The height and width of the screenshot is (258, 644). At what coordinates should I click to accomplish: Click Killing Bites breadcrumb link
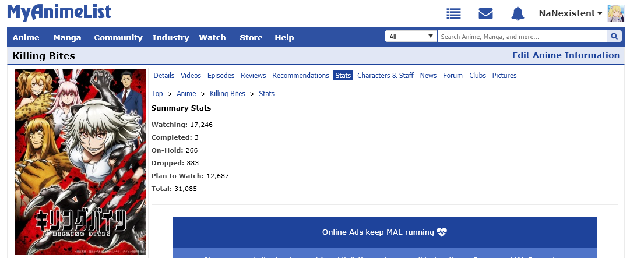coord(227,94)
